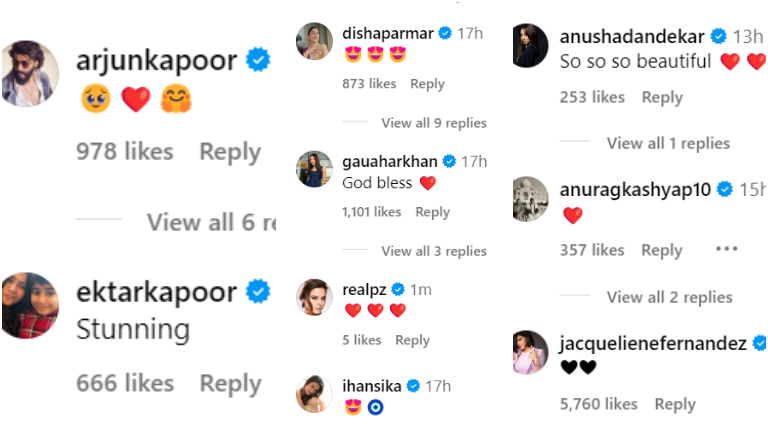Click ektarkapoor's profile avatar
Viewport: 768px width, 432px height.
click(x=30, y=306)
